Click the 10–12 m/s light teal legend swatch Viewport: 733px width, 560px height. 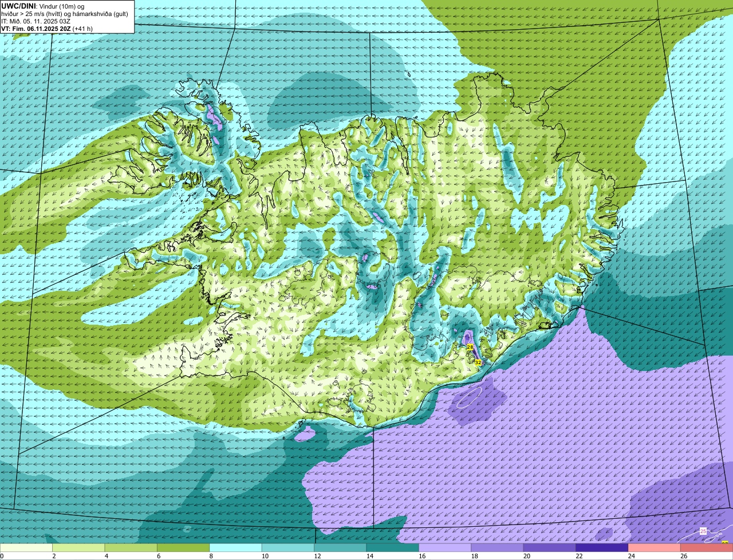coord(288,547)
